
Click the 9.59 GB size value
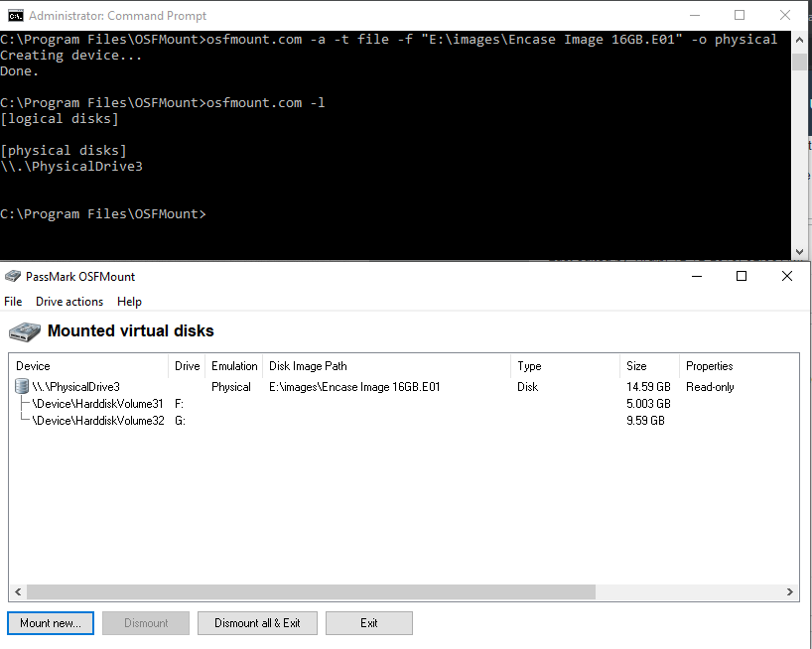pos(645,420)
